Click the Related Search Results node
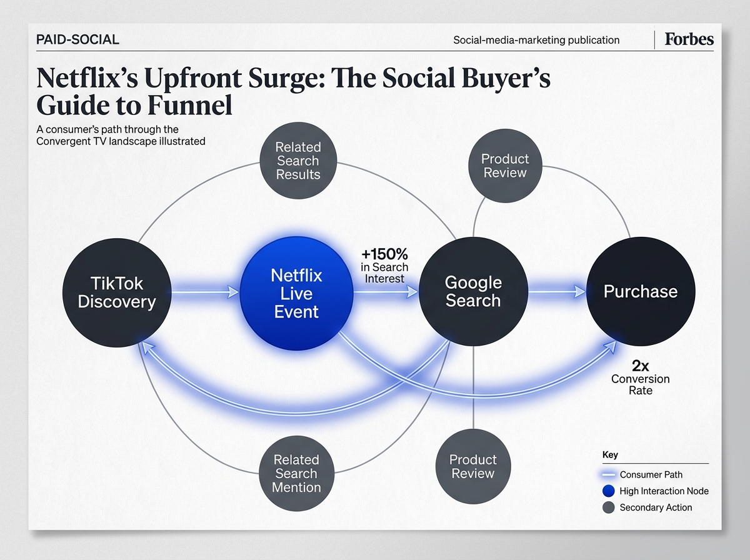This screenshot has height=560, width=750. click(x=298, y=161)
